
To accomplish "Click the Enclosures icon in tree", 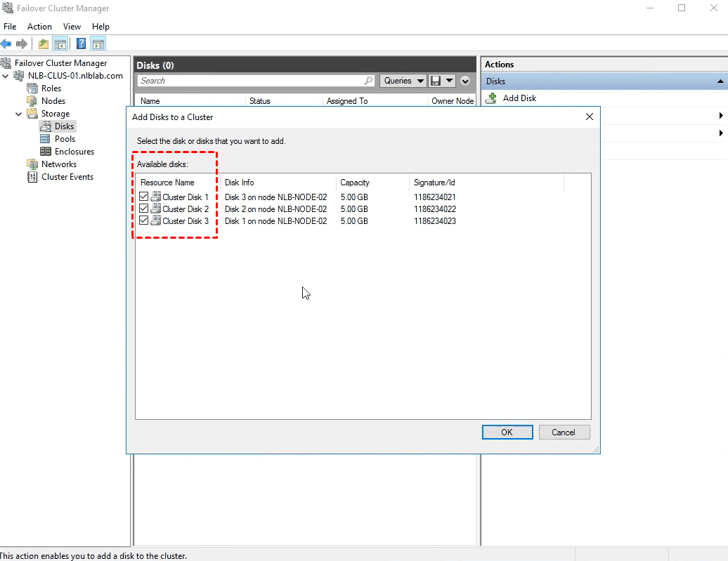I will [x=46, y=151].
